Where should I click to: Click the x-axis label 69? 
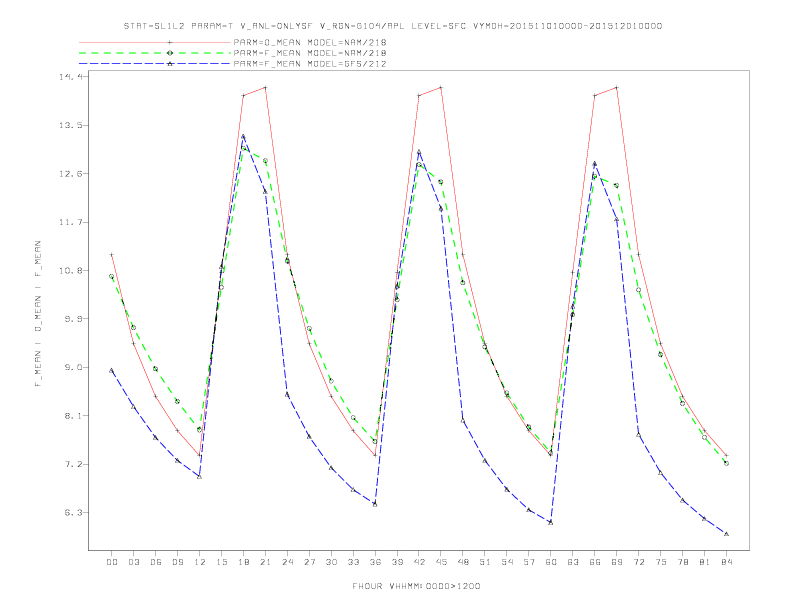click(617, 562)
